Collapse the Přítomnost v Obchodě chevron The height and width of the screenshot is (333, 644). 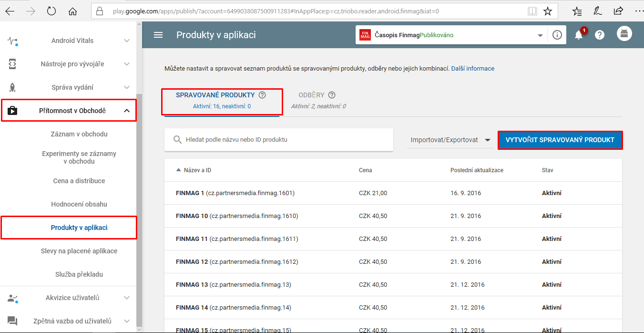[x=127, y=111]
